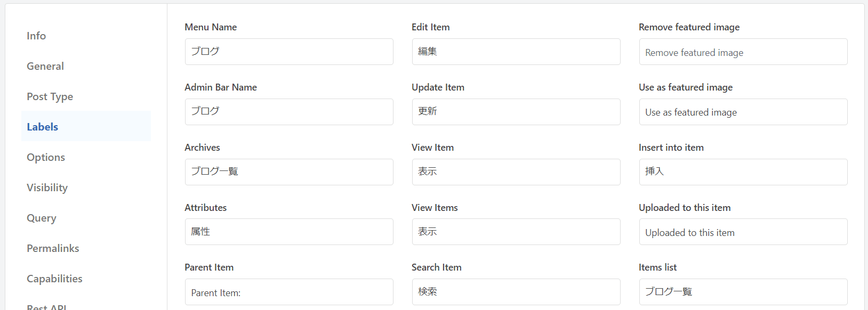Select the Post Type section

[x=50, y=96]
